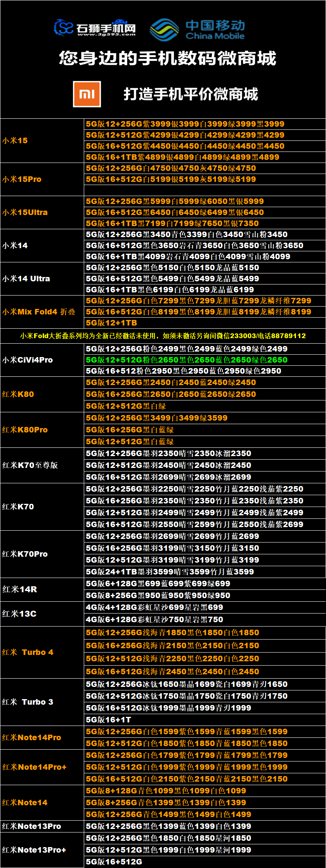Click row 5G版12+256G白色7299黑色7299
Viewport: 326px width, 868px height.
pyautogui.click(x=205, y=301)
